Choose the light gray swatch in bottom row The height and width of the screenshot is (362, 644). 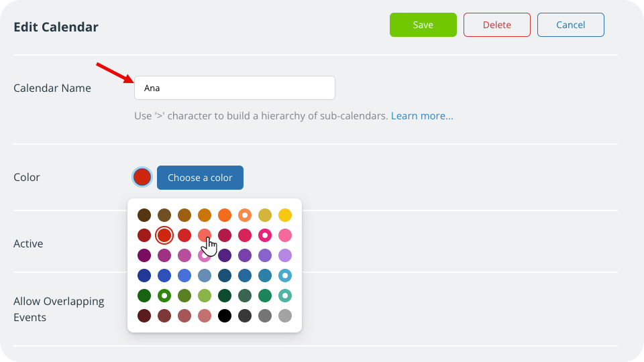coord(285,315)
